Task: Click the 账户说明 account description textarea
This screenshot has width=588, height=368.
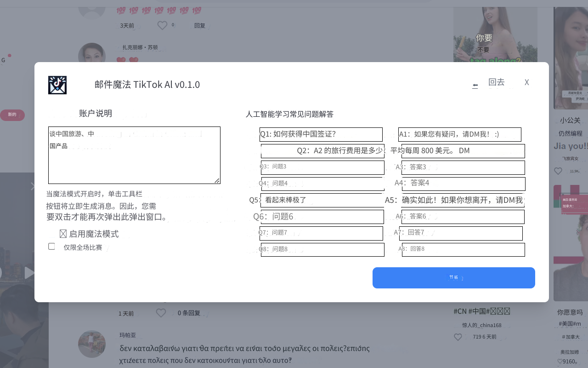Action: click(134, 155)
